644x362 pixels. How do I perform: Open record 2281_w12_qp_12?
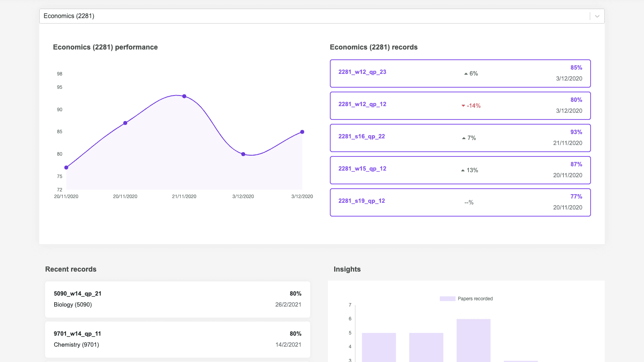[460, 106]
